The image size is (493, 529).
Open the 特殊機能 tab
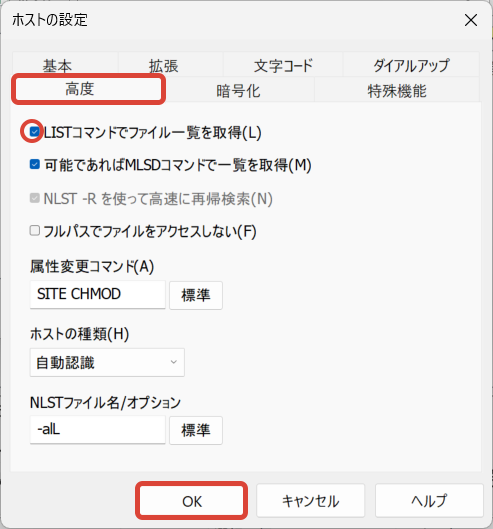click(397, 90)
